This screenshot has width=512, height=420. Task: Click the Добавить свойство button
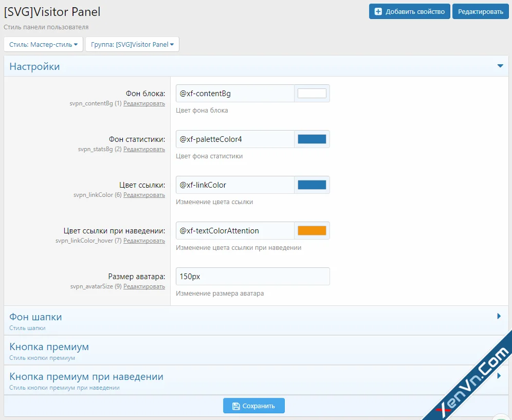(x=409, y=11)
